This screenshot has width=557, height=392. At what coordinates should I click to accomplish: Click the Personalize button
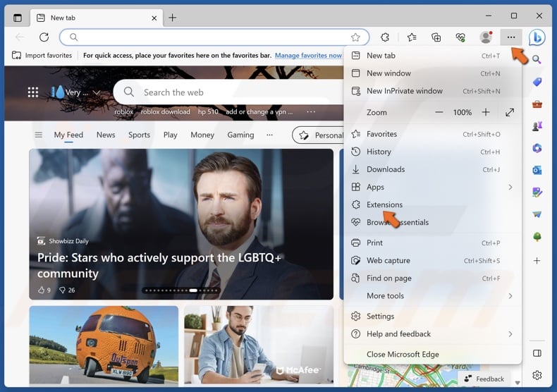click(x=318, y=135)
